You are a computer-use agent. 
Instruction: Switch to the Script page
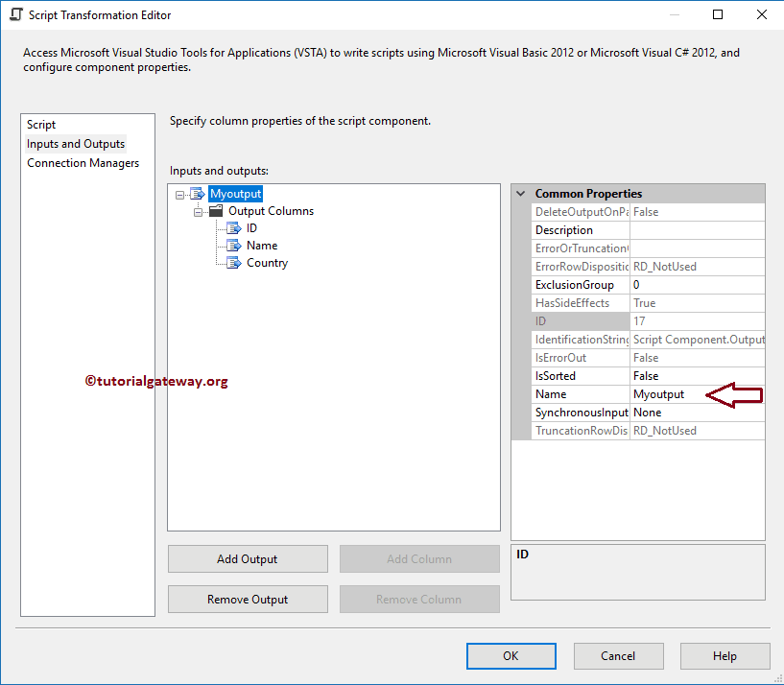40,124
